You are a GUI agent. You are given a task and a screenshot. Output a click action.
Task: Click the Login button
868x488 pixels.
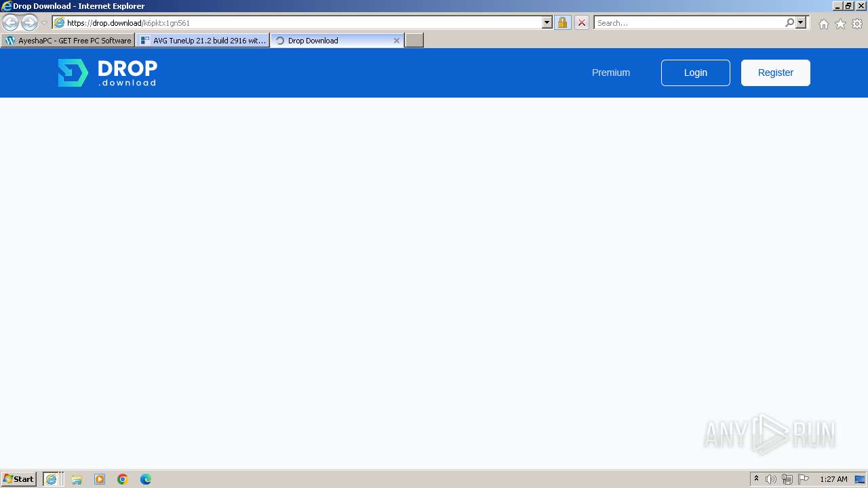(696, 73)
